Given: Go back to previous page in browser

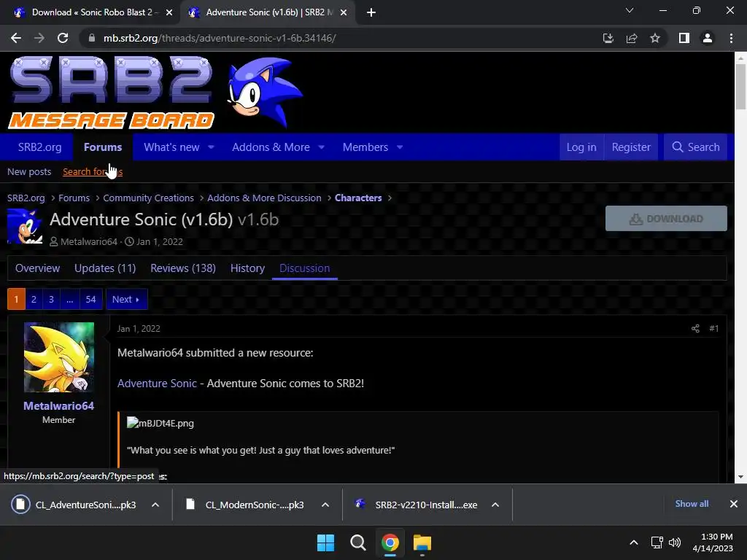Looking at the screenshot, I should tap(16, 38).
